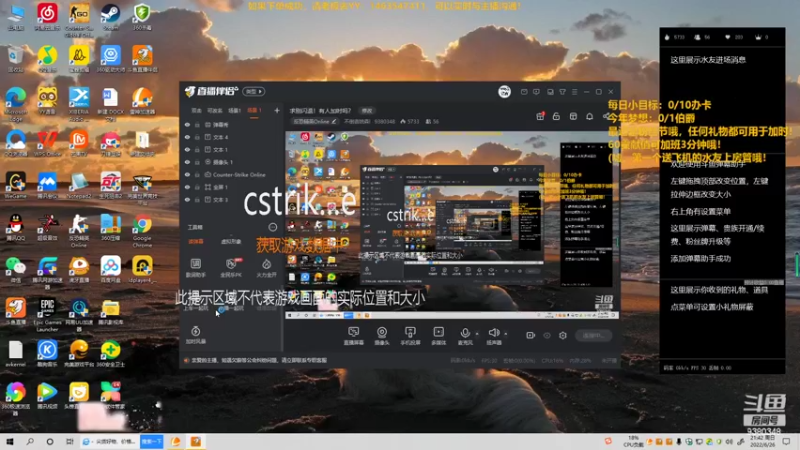Add a camera source (摄像头)
This screenshot has width=800, height=450.
pyautogui.click(x=382, y=336)
